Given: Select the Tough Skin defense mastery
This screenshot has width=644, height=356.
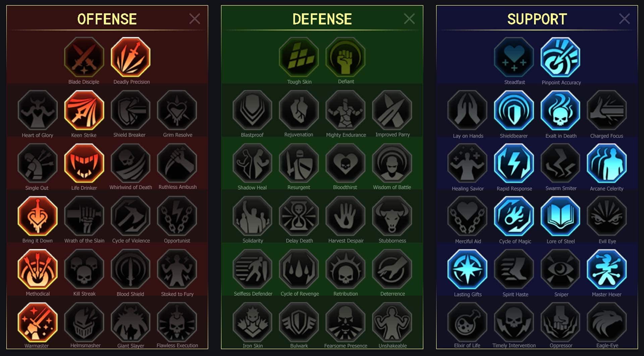Looking at the screenshot, I should 299,57.
